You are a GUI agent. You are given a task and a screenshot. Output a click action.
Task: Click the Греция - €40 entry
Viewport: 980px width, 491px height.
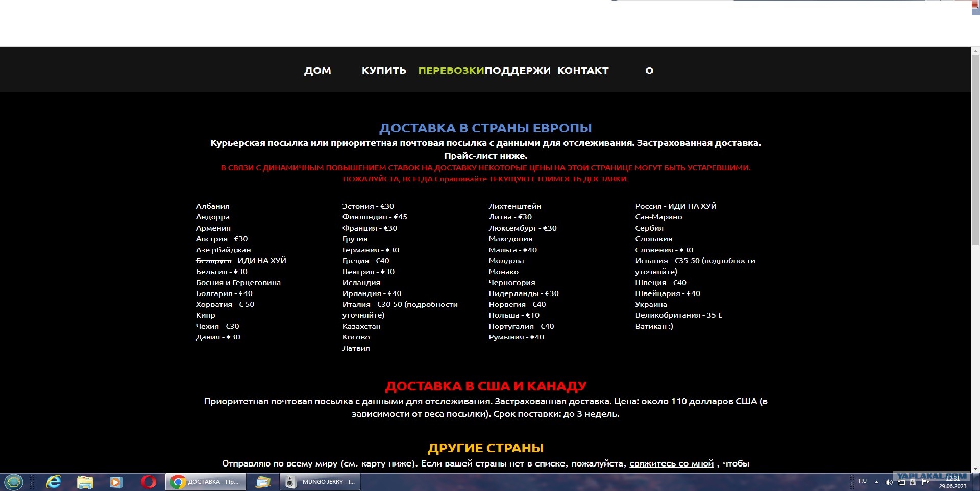click(365, 261)
